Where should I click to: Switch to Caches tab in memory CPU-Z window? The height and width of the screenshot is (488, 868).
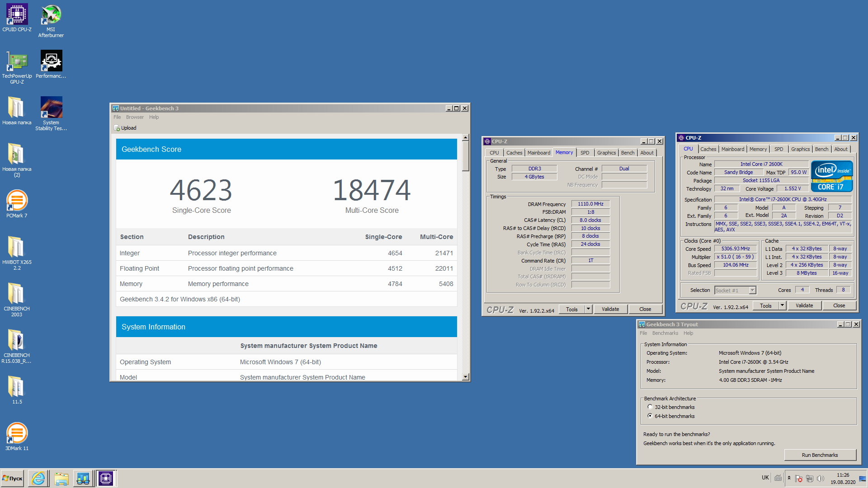514,153
